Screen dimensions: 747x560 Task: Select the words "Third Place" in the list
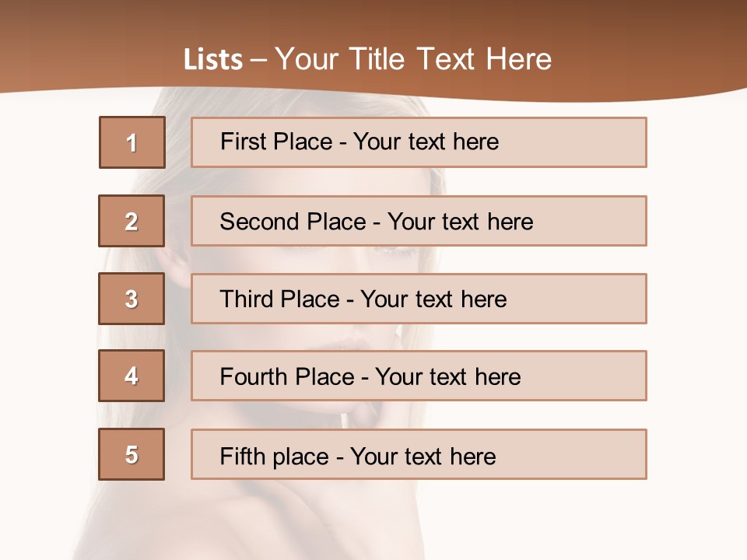[x=279, y=299]
